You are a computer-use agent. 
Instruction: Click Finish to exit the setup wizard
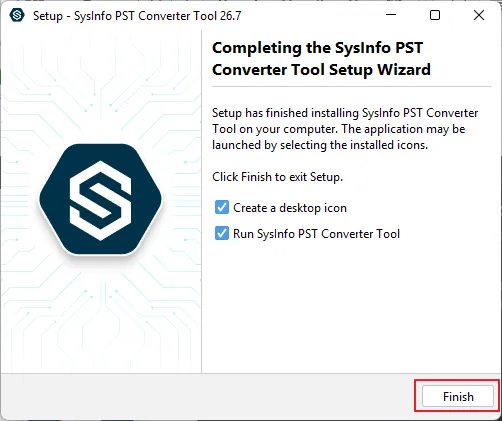pos(458,396)
